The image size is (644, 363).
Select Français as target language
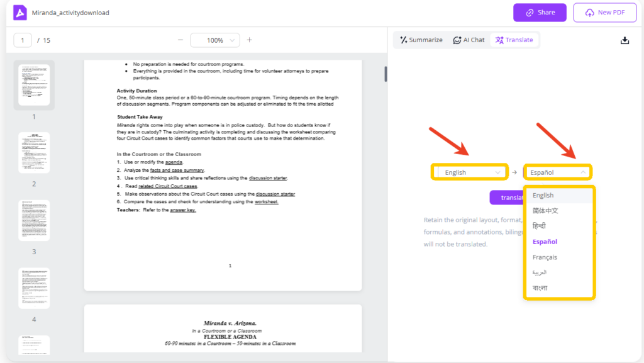[x=545, y=257]
